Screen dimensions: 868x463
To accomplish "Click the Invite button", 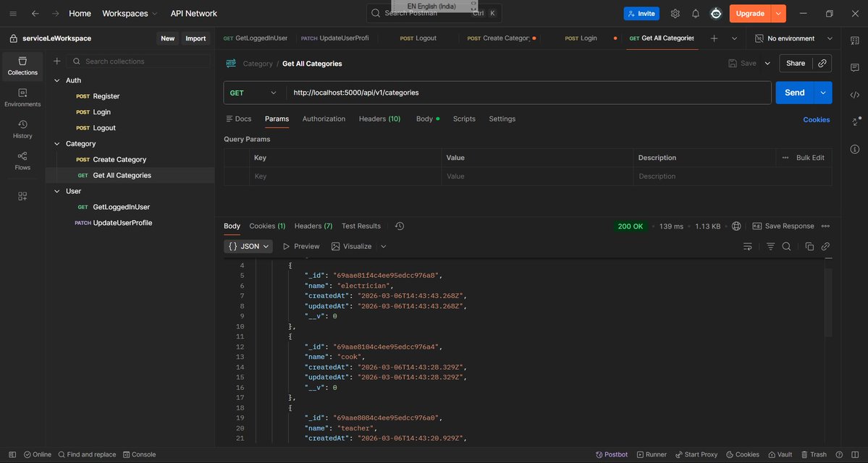I will pos(641,13).
